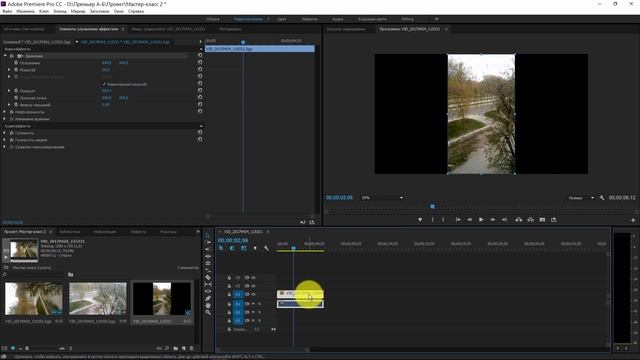This screenshot has width=640, height=360.
Task: Toggle Linked Selection in timeline
Action: [x=244, y=248]
